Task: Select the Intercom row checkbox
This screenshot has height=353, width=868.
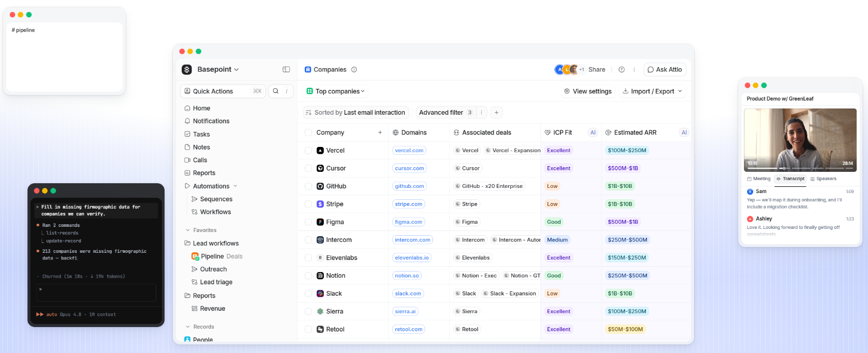Action: (x=308, y=240)
